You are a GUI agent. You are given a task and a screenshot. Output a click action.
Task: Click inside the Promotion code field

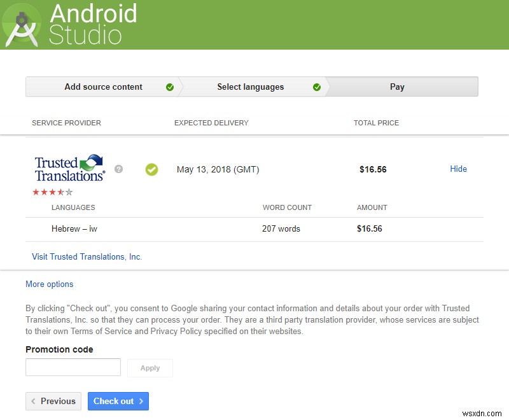click(x=73, y=367)
